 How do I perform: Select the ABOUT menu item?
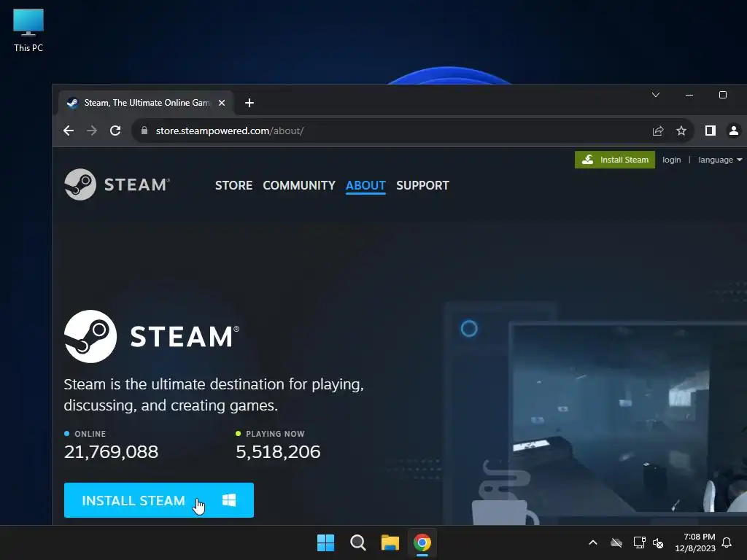pos(365,185)
